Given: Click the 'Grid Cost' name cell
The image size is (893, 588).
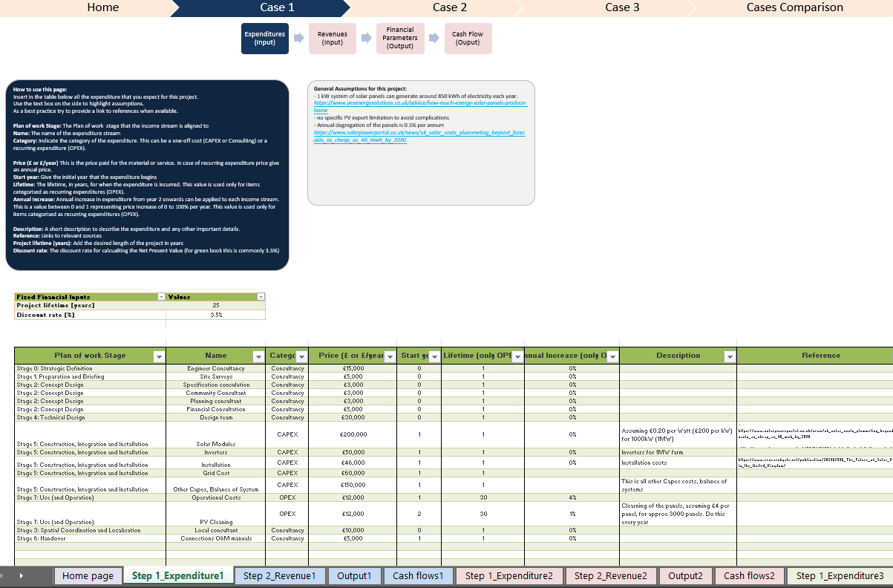Looking at the screenshot, I should click(x=215, y=473).
